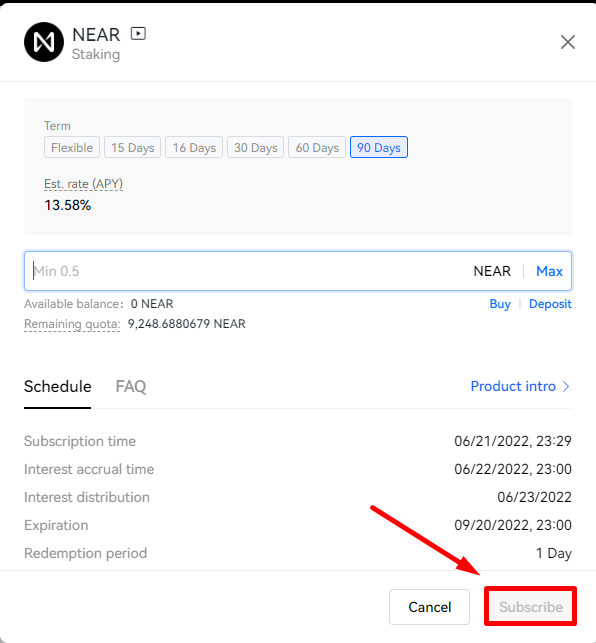This screenshot has height=643, width=596.
Task: Open the Buy link
Action: [500, 304]
